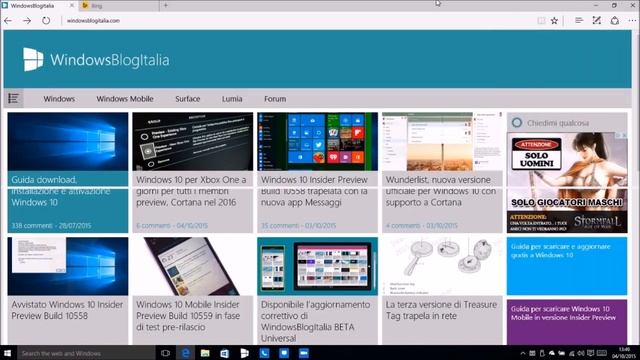The height and width of the screenshot is (360, 640).
Task: Open the Windows Mobile navigation item
Action: [125, 99]
